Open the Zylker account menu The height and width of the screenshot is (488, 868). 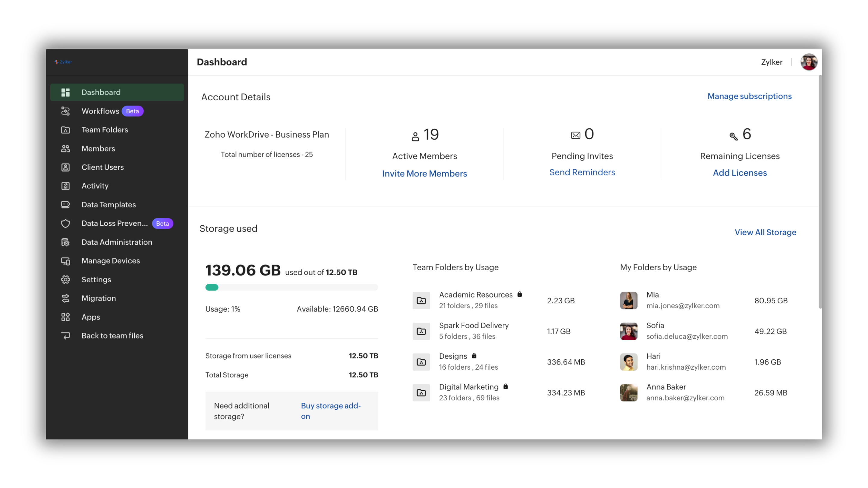click(x=772, y=62)
